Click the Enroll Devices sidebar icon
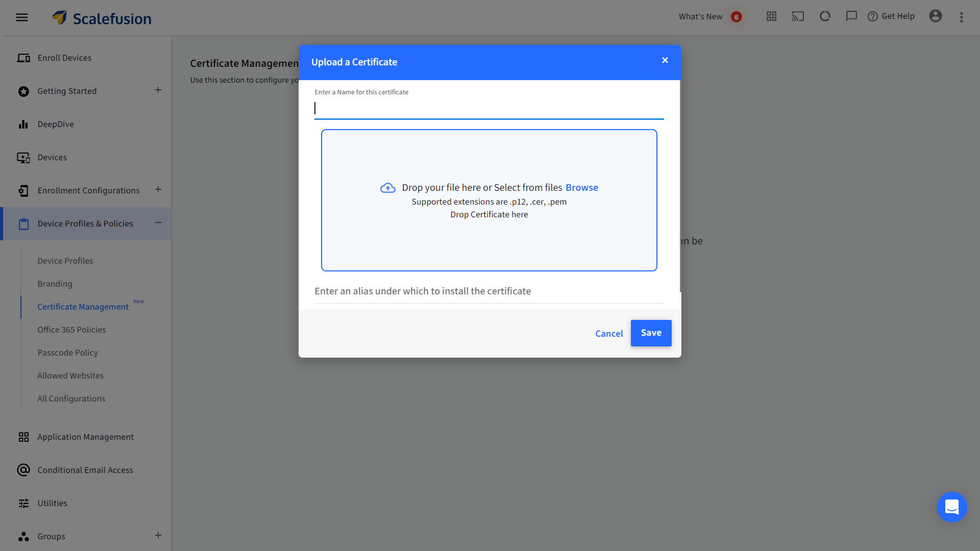The height and width of the screenshot is (551, 980). (23, 58)
